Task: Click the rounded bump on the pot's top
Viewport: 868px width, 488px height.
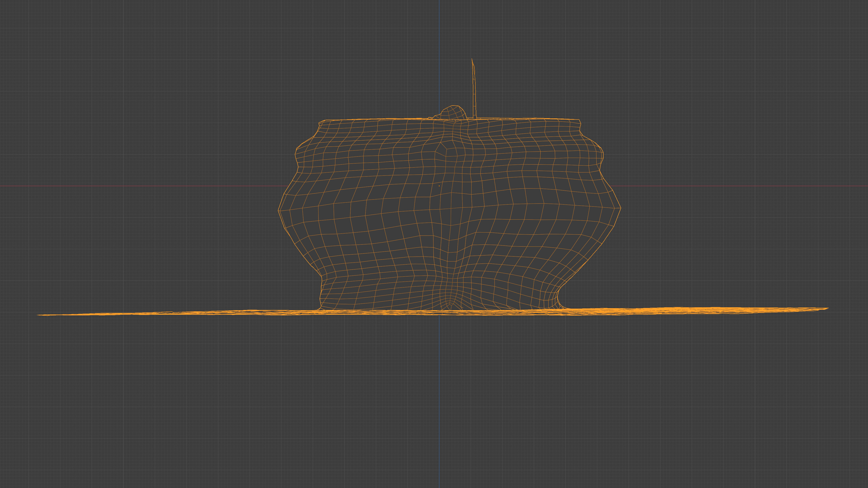Action: (x=453, y=113)
